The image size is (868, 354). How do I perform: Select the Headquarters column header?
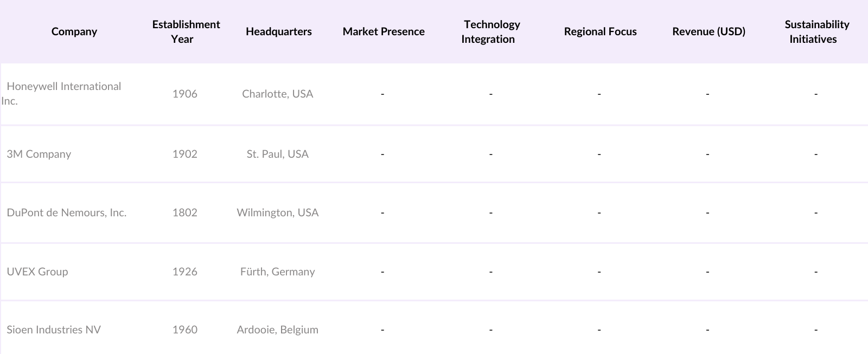tap(278, 31)
